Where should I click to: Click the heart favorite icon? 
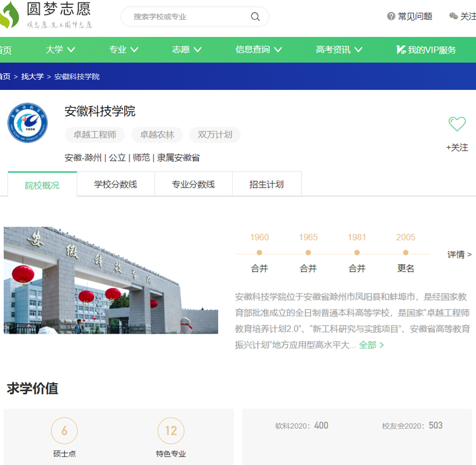(457, 124)
